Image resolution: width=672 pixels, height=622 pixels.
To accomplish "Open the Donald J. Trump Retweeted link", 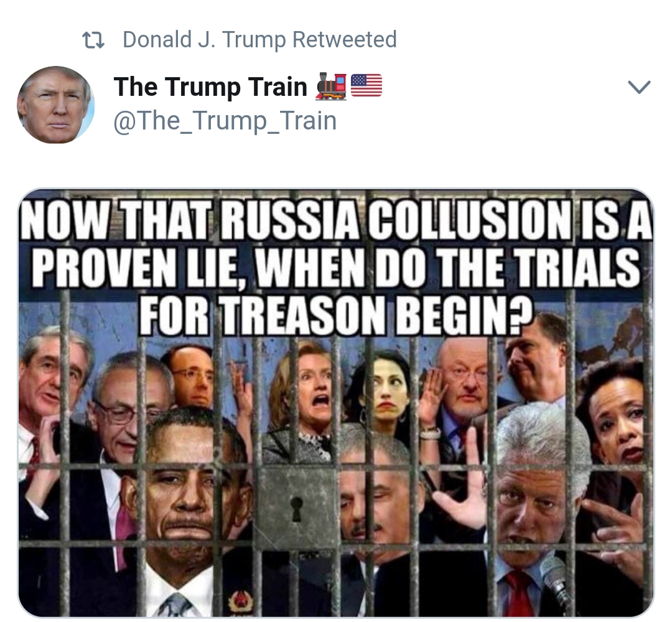I will tap(259, 39).
